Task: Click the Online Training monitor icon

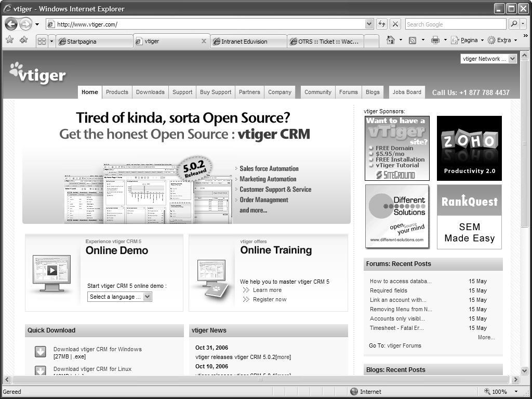Action: [x=212, y=279]
